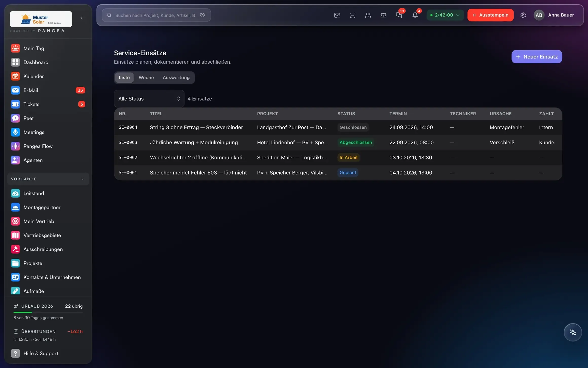This screenshot has height=368, width=588.
Task: Go to Dashboard in sidebar
Action: (x=48, y=62)
